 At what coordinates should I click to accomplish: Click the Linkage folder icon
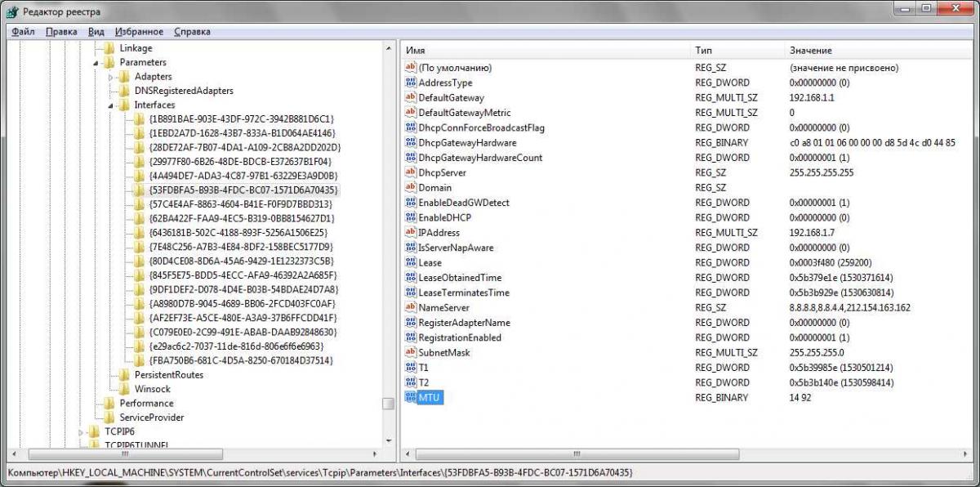109,48
